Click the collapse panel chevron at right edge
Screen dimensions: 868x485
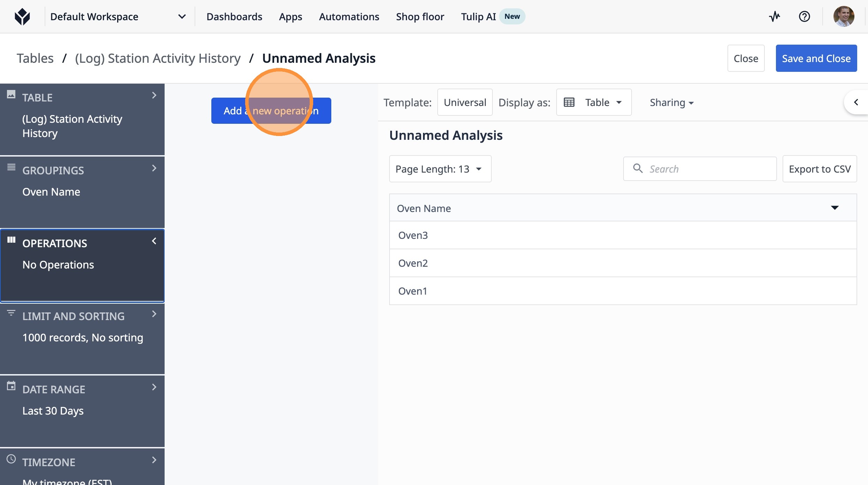click(856, 102)
